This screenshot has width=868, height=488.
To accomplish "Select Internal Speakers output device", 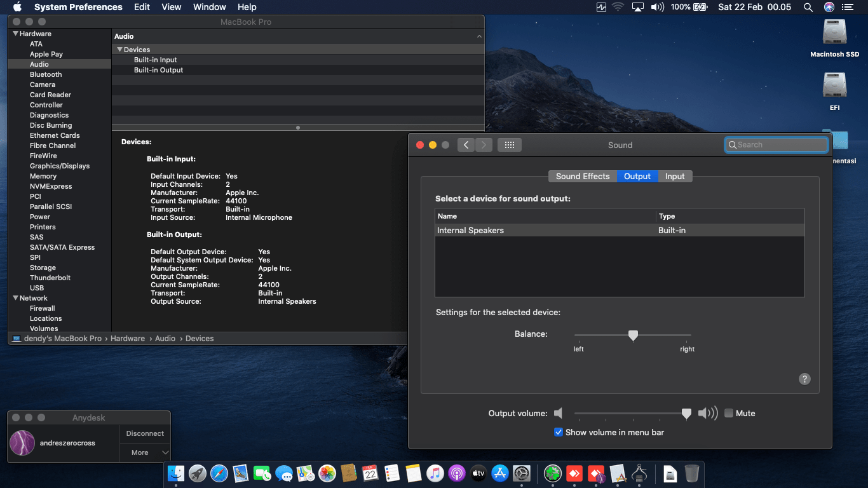I will click(x=620, y=230).
